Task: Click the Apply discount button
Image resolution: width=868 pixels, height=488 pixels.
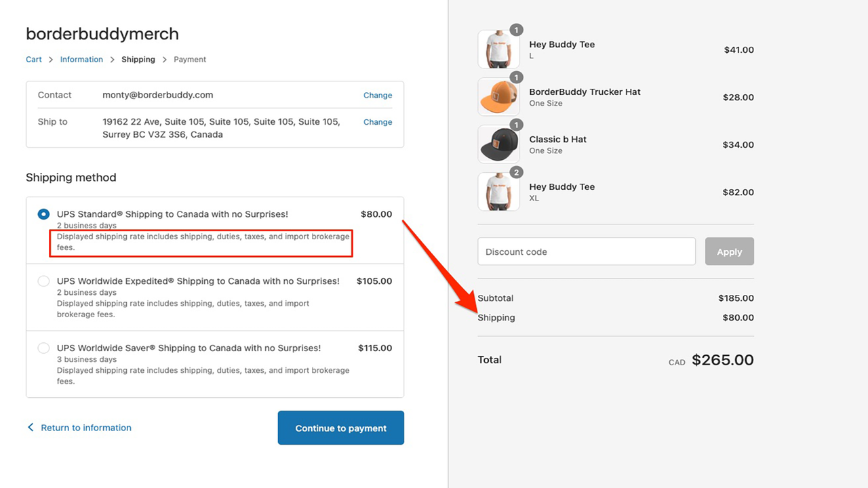Action: (729, 251)
